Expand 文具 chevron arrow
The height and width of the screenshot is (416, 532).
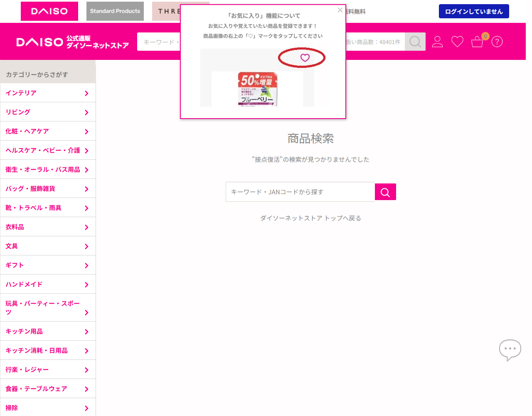pos(86,246)
